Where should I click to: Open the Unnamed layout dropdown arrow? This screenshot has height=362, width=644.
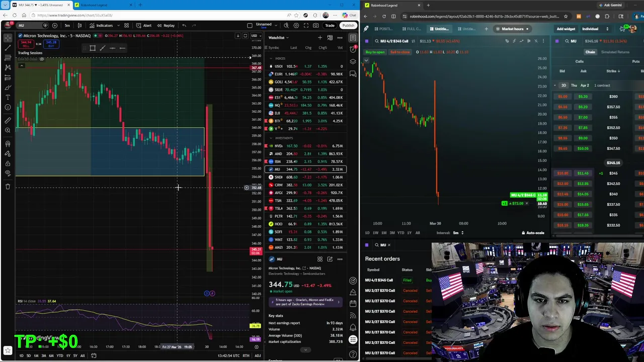[x=275, y=25]
